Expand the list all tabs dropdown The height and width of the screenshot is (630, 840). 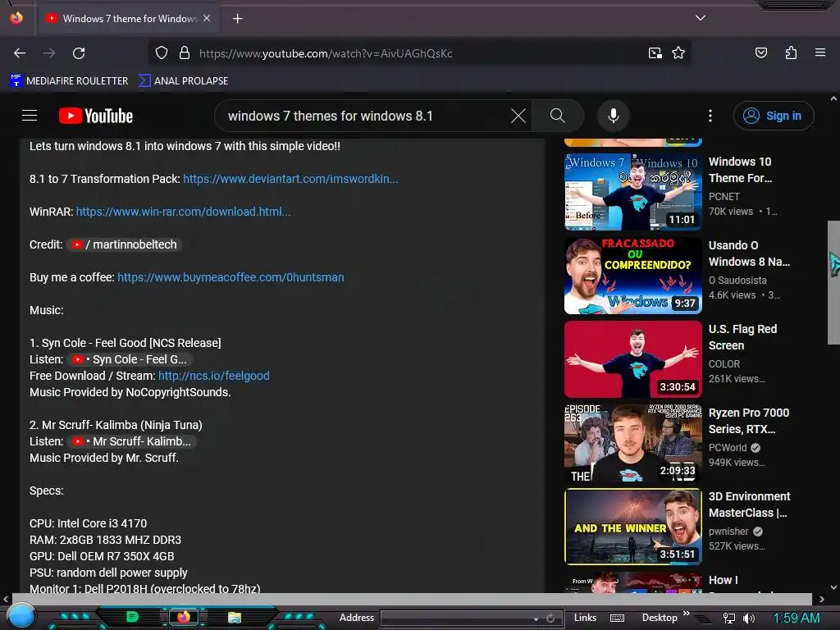click(x=701, y=18)
